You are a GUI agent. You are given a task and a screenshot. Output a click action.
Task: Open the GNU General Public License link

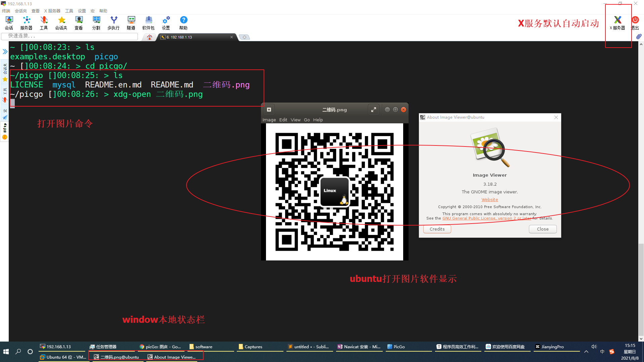pos(487,218)
